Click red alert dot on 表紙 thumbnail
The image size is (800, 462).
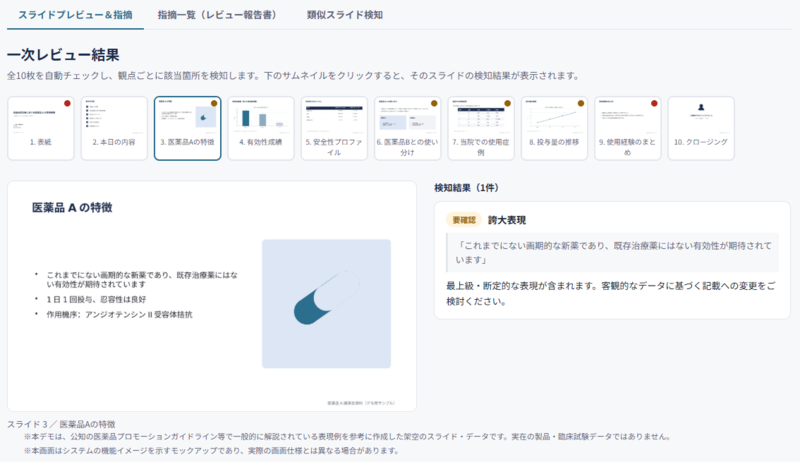pyautogui.click(x=67, y=104)
